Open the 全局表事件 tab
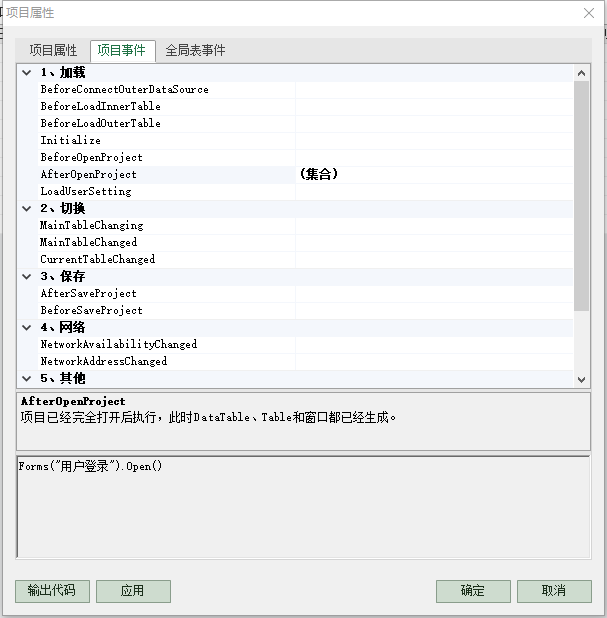This screenshot has height=618, width=607. 196,50
